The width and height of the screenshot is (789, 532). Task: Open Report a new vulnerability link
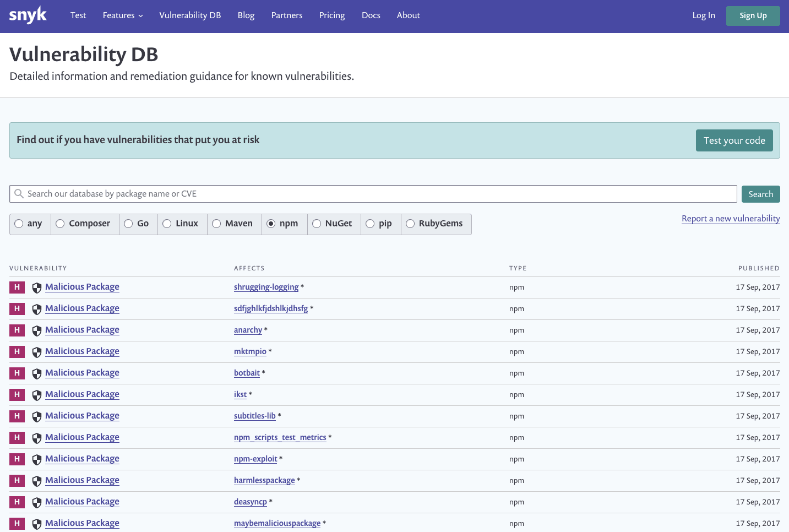pos(731,219)
